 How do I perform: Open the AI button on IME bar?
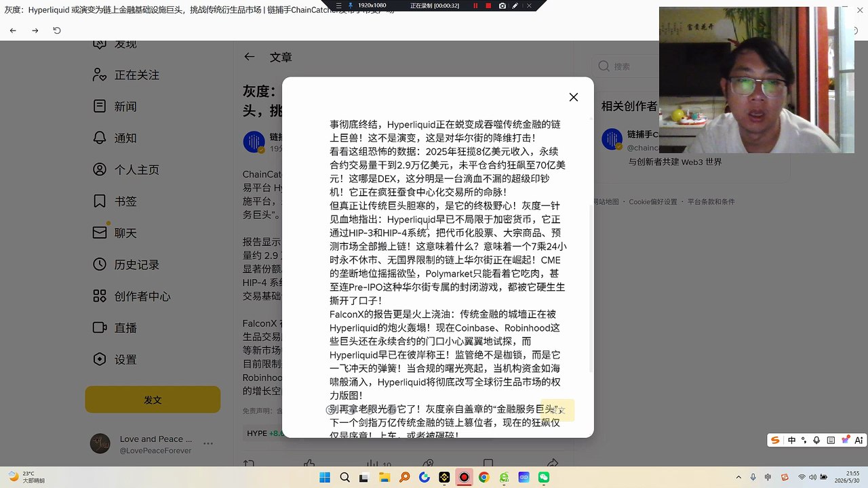[x=859, y=441]
